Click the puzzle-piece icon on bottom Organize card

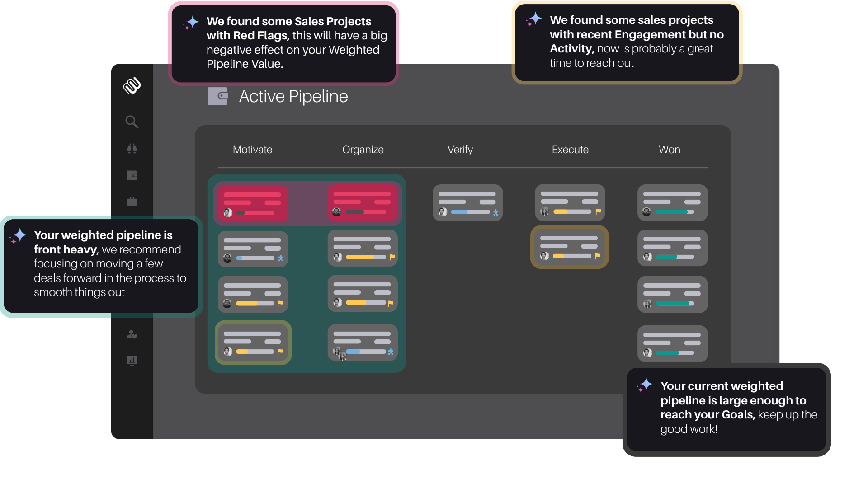(x=391, y=352)
